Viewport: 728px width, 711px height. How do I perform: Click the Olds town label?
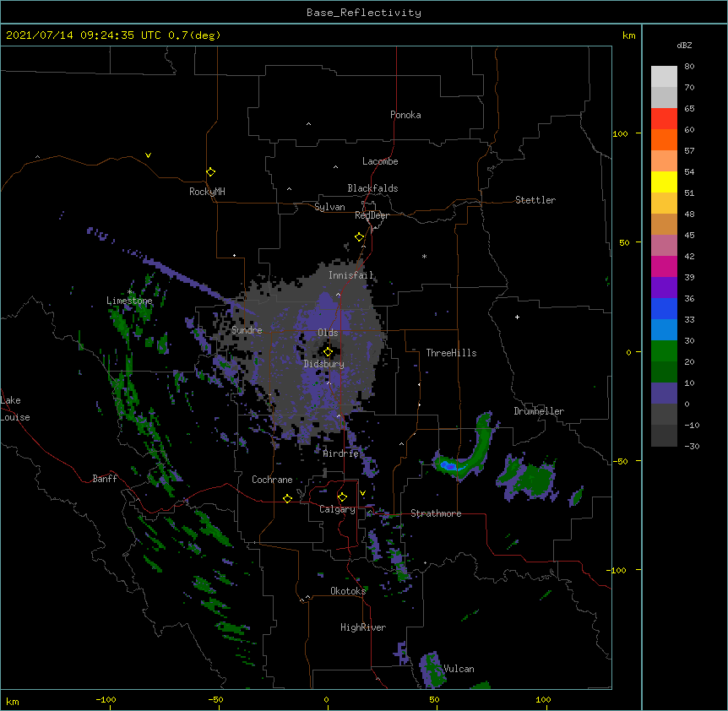328,333
